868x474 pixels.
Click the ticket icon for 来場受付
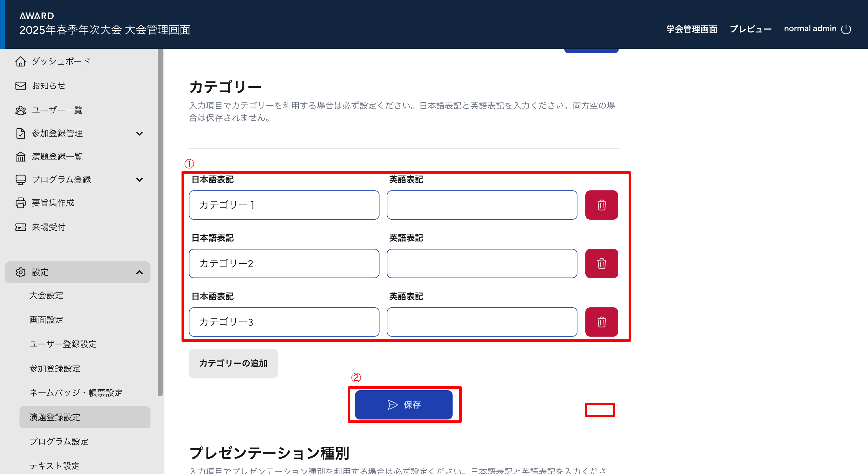pyautogui.click(x=20, y=227)
